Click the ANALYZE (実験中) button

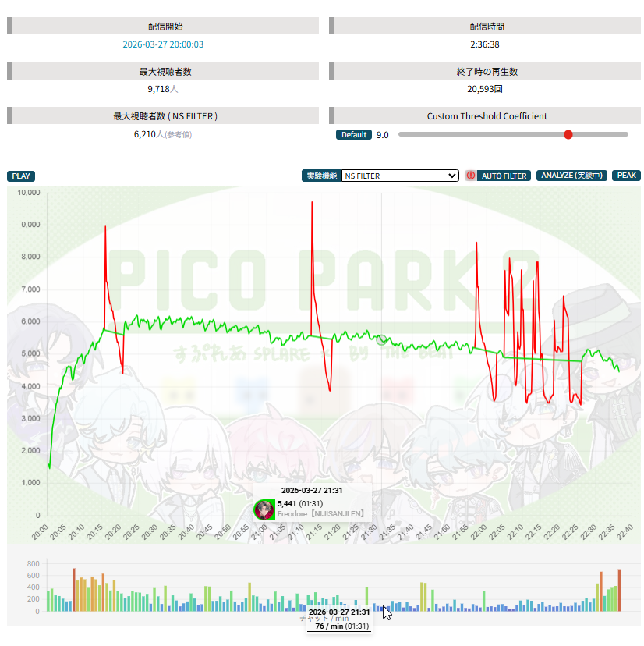pos(571,176)
